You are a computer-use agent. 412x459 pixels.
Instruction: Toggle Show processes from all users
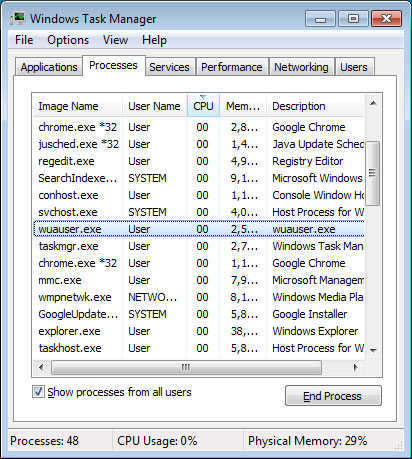38,392
